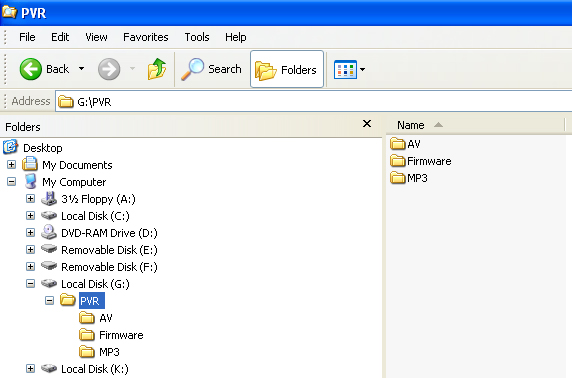Click the folder icon in the address bar
Viewport: 572px width, 378px height.
click(66, 101)
